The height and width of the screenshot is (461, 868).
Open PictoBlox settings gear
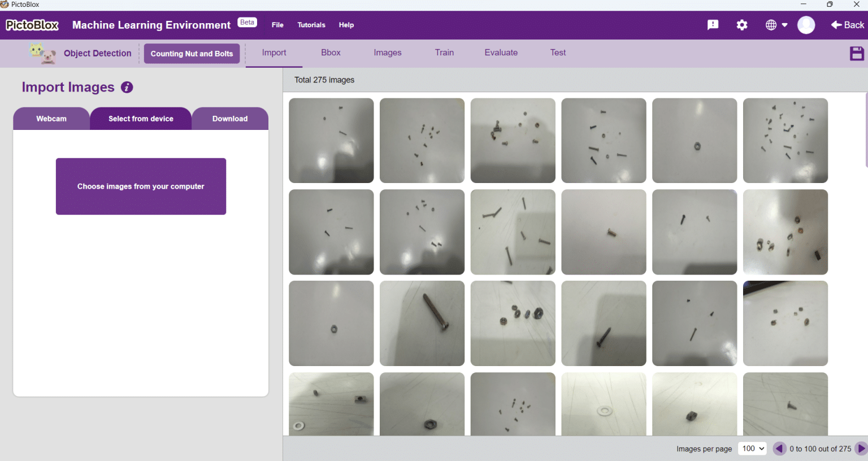click(x=742, y=25)
